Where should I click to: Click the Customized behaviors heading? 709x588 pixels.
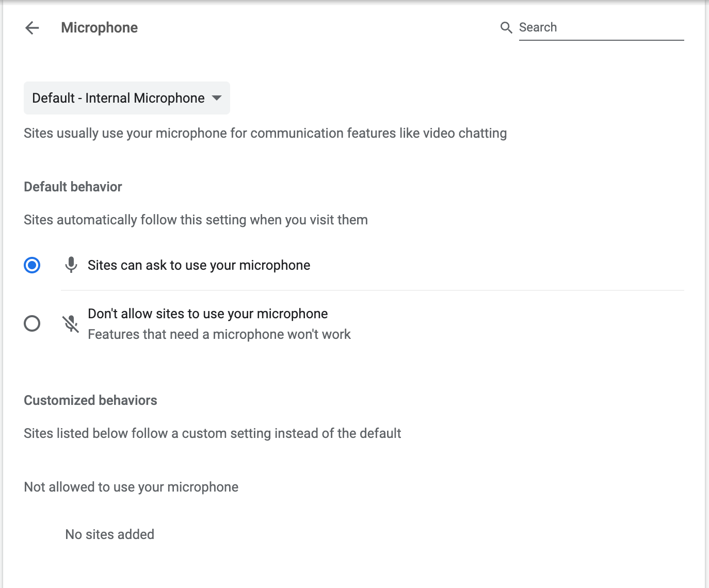[x=90, y=400]
